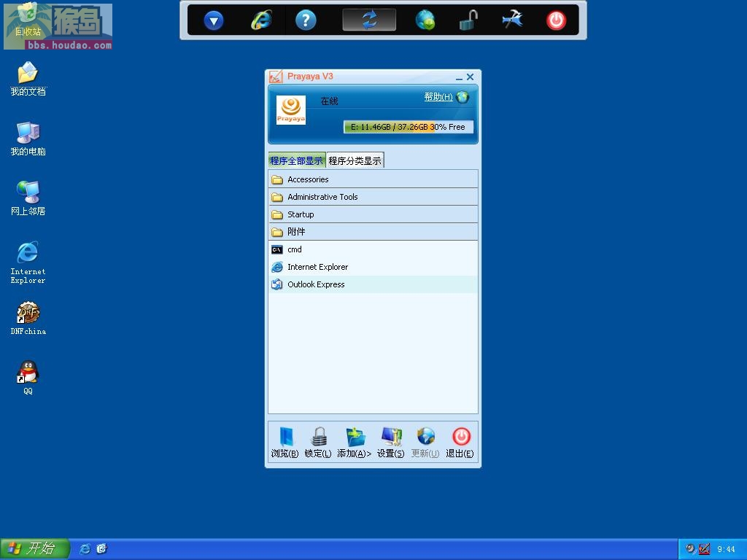This screenshot has height=560, width=747.
Task: Click the Prayaya tray icon near clock
Action: 704,549
